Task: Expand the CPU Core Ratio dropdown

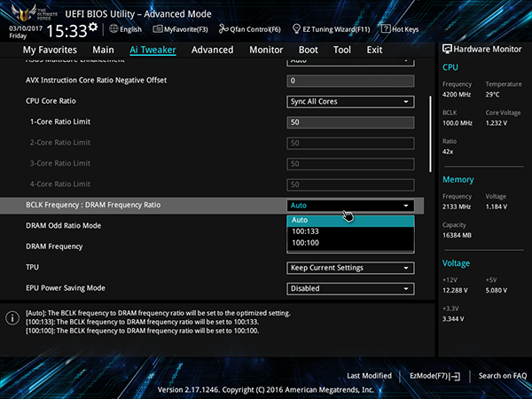Action: coord(350,102)
